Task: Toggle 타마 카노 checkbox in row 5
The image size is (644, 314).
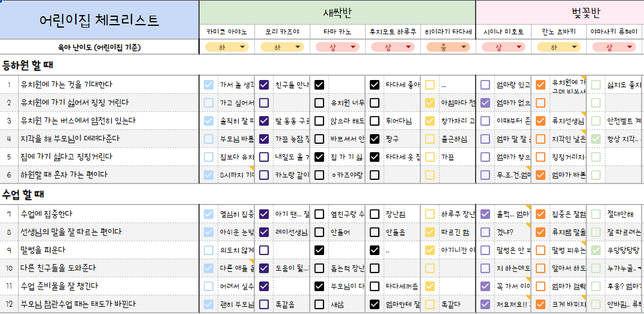Action: (319, 156)
